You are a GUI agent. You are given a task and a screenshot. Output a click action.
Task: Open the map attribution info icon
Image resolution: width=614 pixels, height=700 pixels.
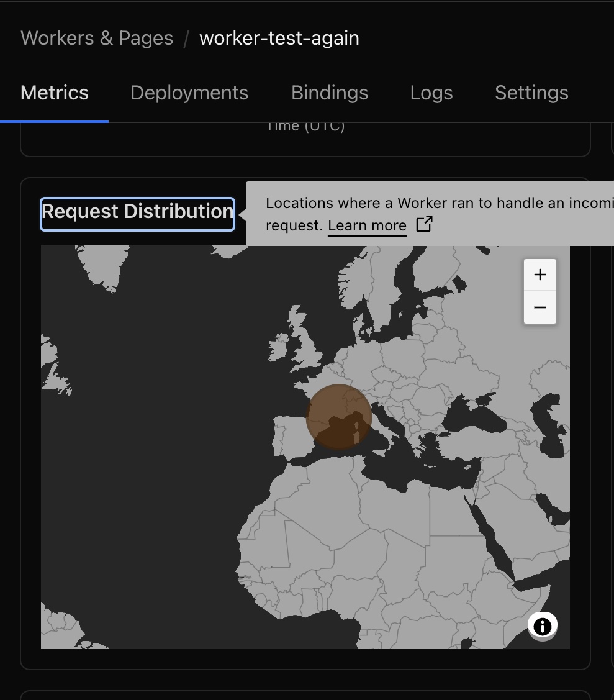(542, 626)
